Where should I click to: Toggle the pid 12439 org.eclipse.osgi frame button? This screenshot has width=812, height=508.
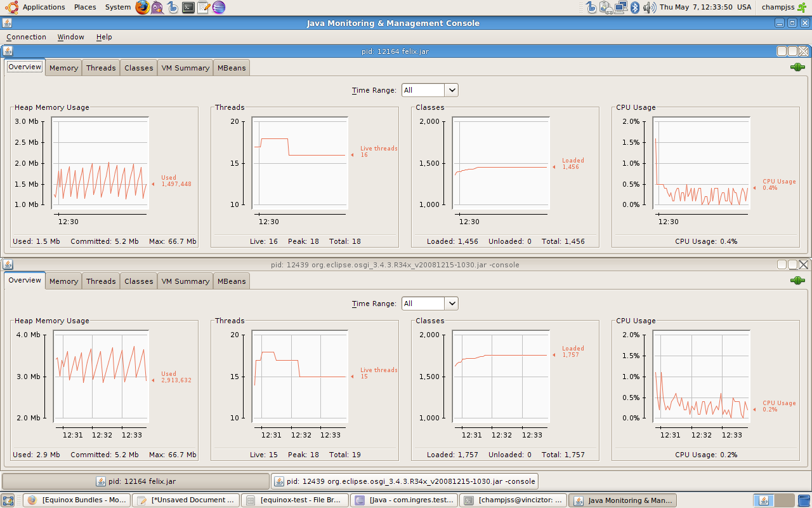(405, 481)
